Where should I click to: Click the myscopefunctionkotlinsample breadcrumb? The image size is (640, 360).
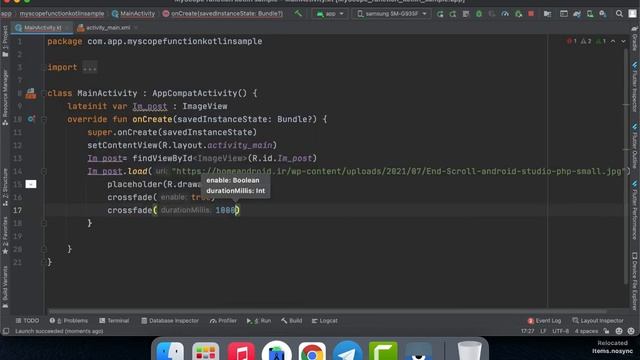62,13
